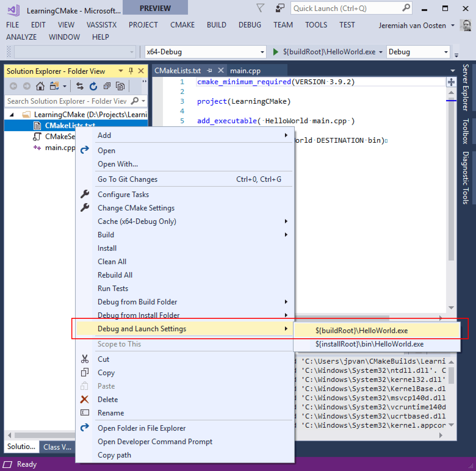Open the search options dropdown in Solution Explorer
The image size is (476, 471).
click(143, 101)
